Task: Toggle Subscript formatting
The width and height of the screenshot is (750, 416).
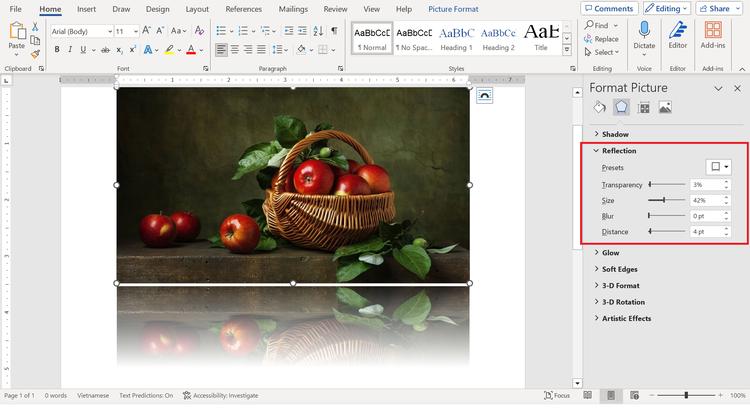Action: [120, 50]
